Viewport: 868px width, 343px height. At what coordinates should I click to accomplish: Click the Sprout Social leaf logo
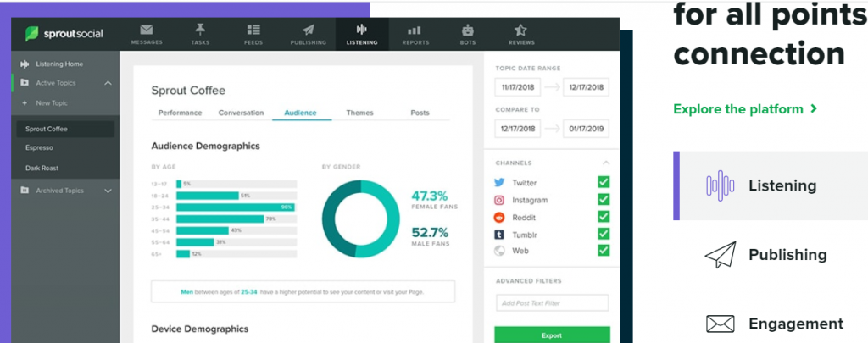pyautogui.click(x=31, y=34)
